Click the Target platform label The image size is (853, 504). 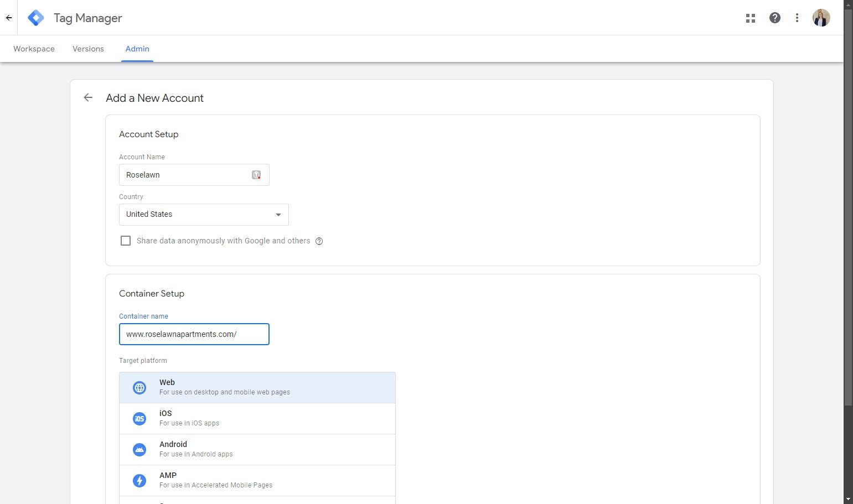(x=143, y=361)
